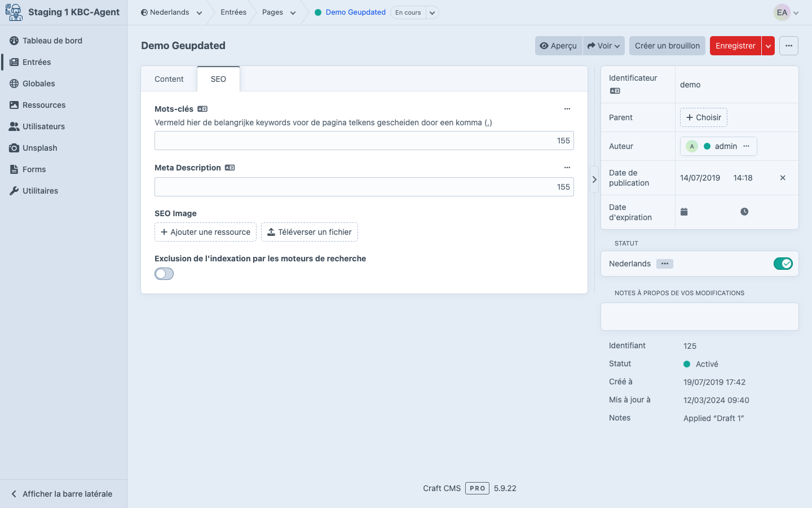Expand the Pages breadcrumb menu
The image size is (812, 508).
coord(293,13)
